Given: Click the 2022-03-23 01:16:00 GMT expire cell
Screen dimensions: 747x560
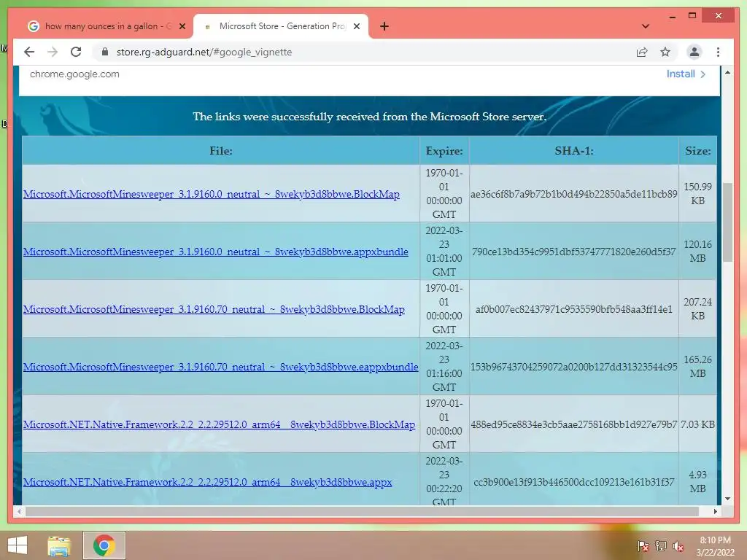Looking at the screenshot, I should pos(444,366).
